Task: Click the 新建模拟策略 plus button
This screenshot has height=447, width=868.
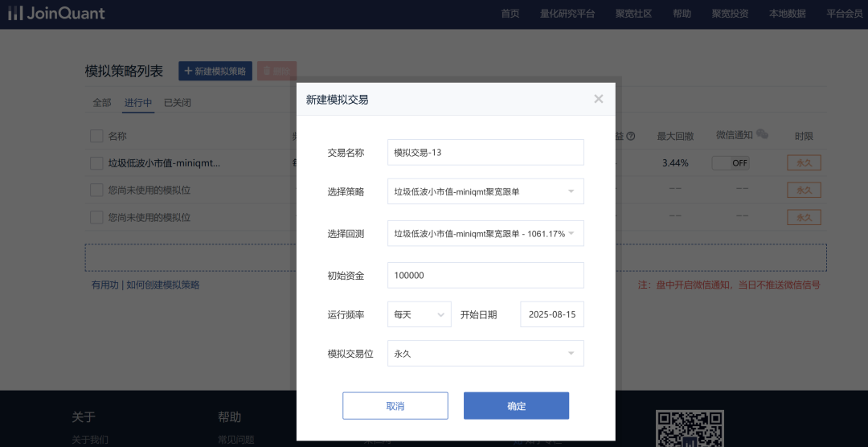Action: pyautogui.click(x=215, y=71)
